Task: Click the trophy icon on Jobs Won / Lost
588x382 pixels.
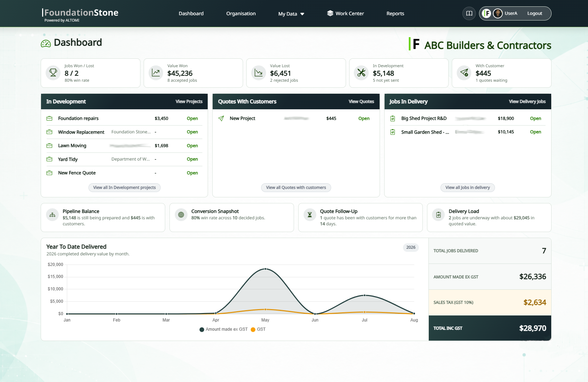Action: pos(53,73)
